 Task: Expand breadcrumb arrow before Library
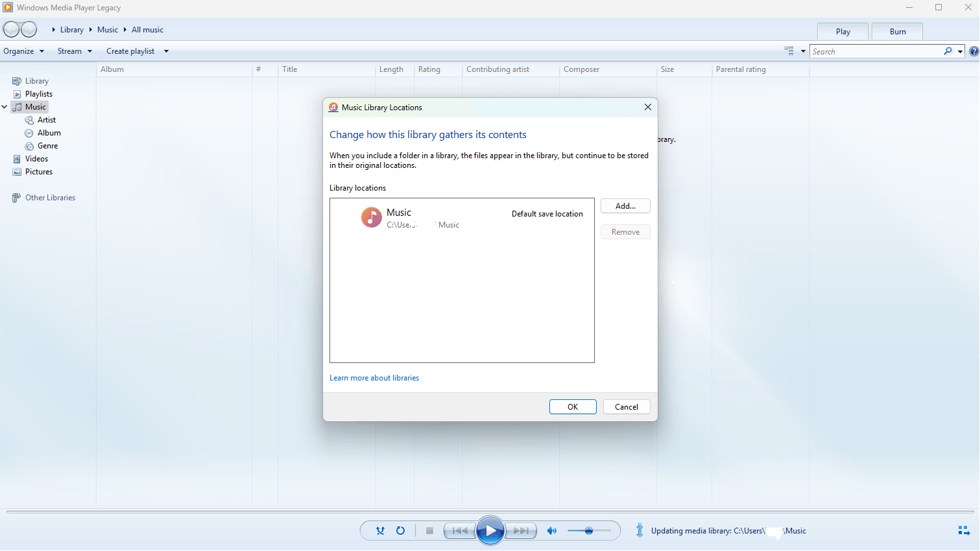pyautogui.click(x=54, y=30)
